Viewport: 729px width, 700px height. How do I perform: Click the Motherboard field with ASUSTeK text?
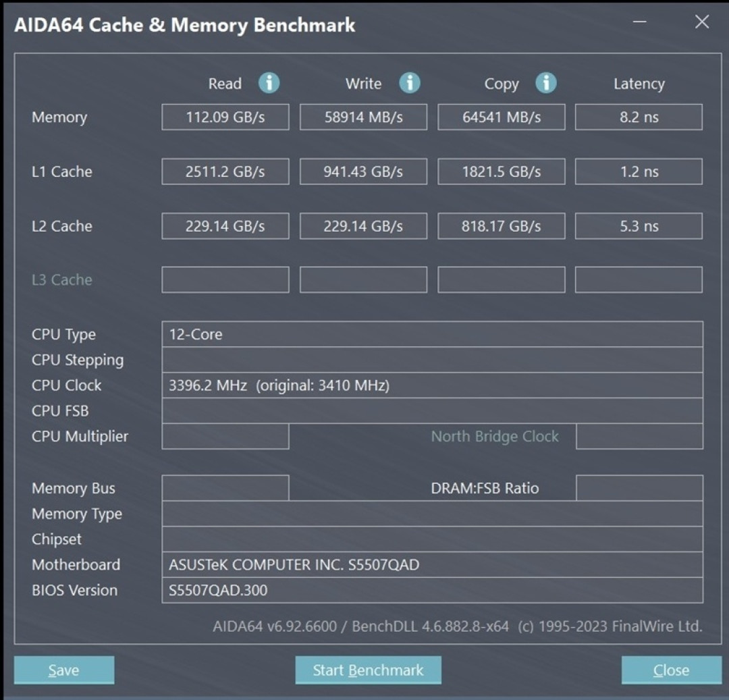pos(432,564)
